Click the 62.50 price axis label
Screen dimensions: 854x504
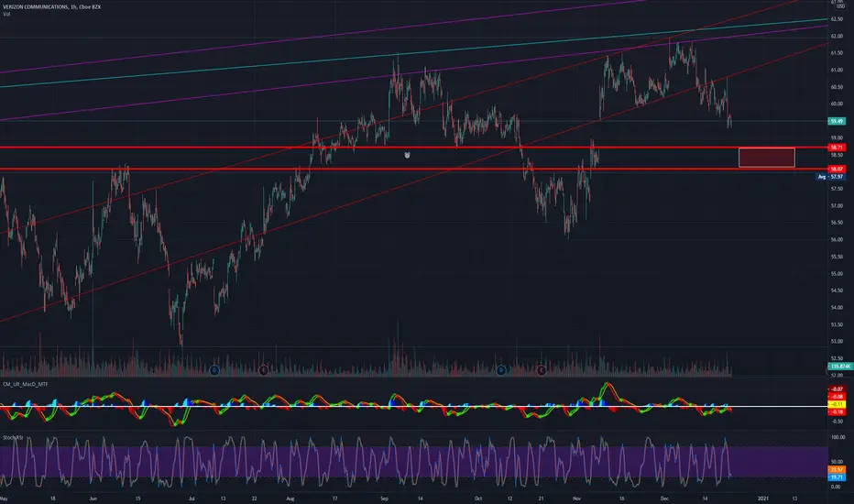coord(837,19)
